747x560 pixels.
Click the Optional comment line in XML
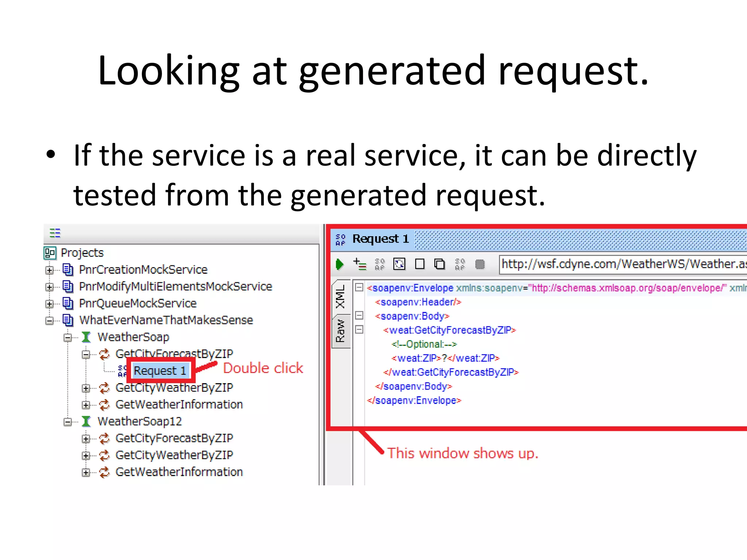(x=424, y=344)
